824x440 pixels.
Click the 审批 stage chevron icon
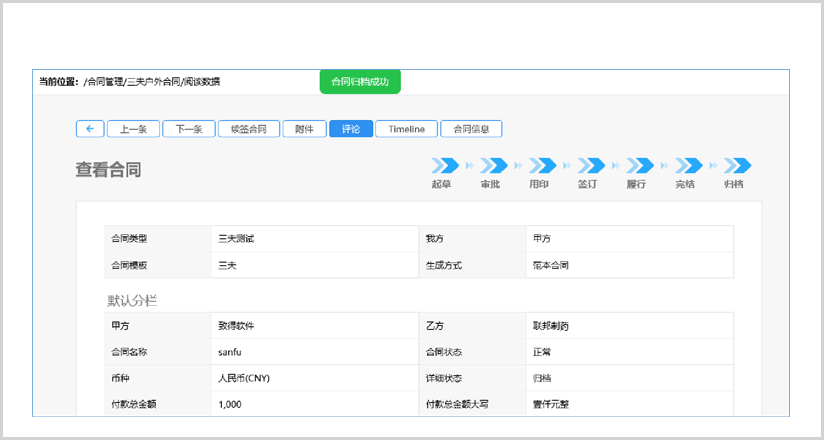point(494,166)
